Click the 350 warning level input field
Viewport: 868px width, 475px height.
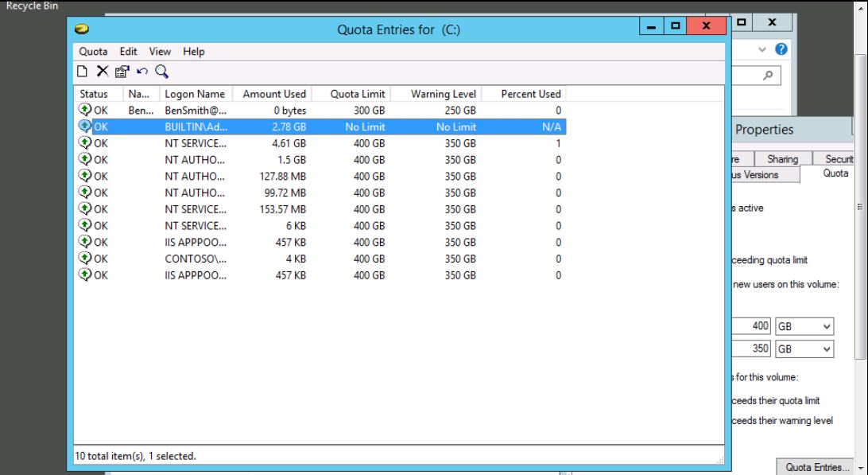pos(751,348)
